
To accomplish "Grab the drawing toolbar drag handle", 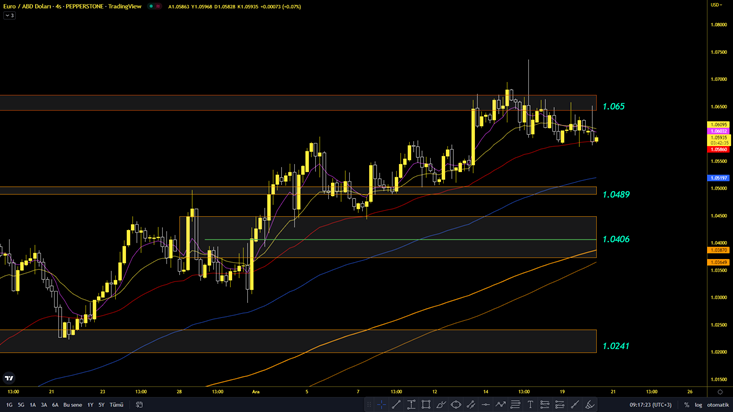I will point(369,405).
